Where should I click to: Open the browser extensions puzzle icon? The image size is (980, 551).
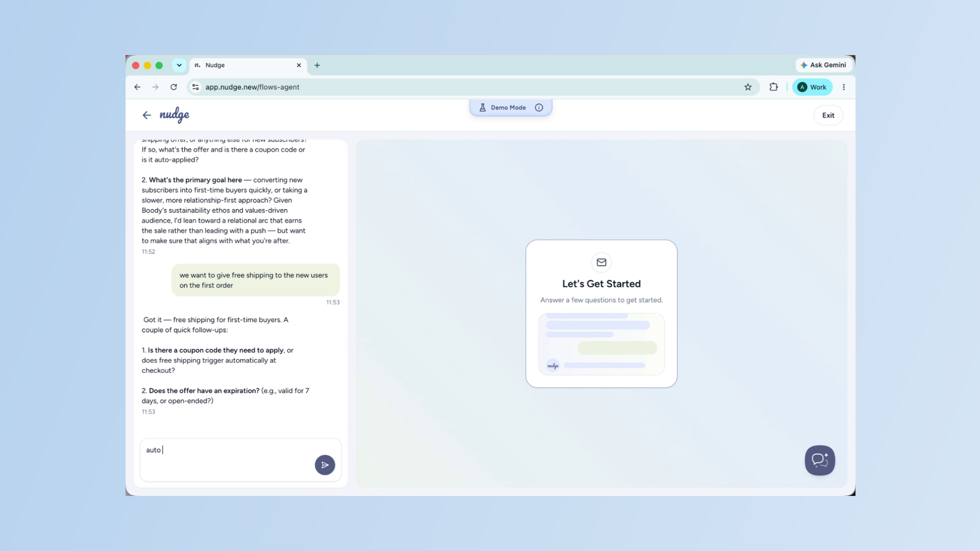(x=774, y=87)
